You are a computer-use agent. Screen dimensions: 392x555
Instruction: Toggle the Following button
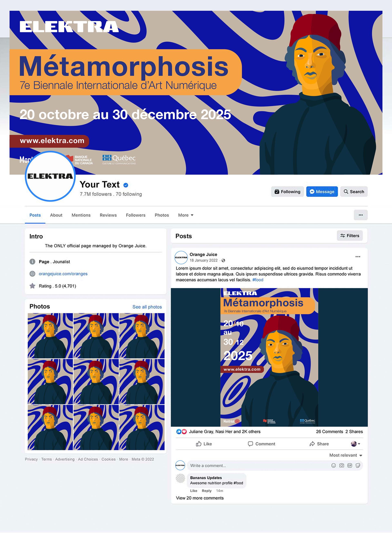(x=287, y=191)
